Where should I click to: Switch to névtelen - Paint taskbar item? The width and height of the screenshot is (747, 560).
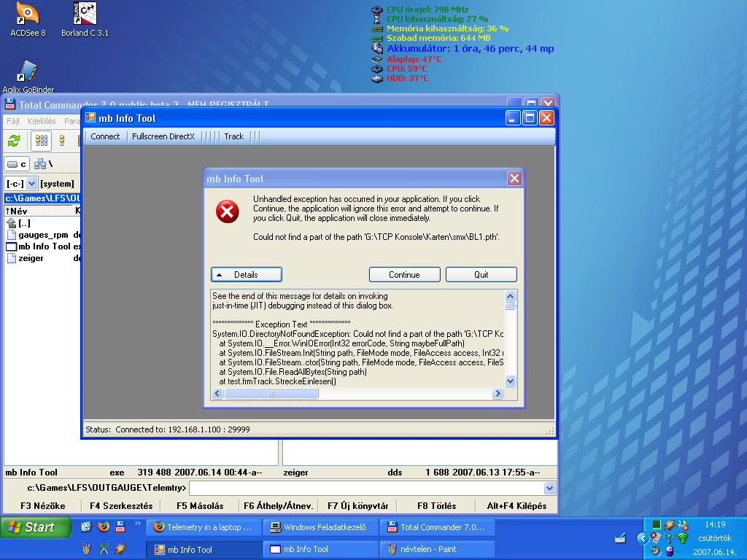438,549
